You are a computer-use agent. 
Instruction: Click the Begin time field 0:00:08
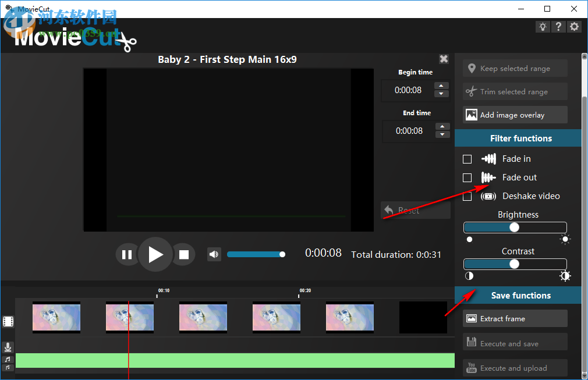click(x=408, y=90)
